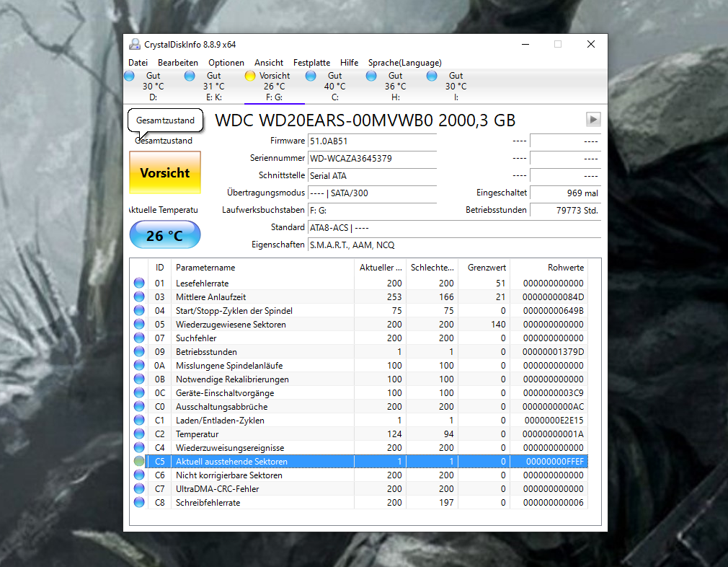
Task: Select the blue status orb for drive I:
Action: (x=432, y=76)
